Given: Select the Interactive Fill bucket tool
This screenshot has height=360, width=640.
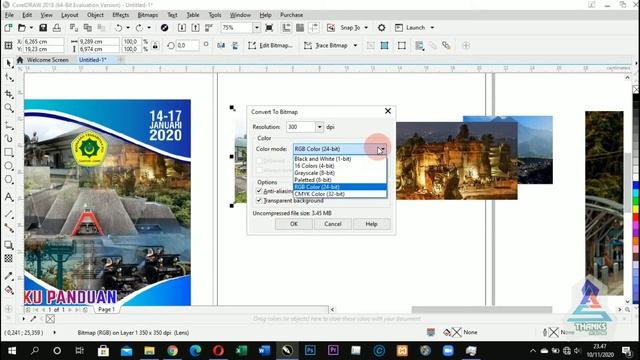Looking at the screenshot, I should 9,290.
